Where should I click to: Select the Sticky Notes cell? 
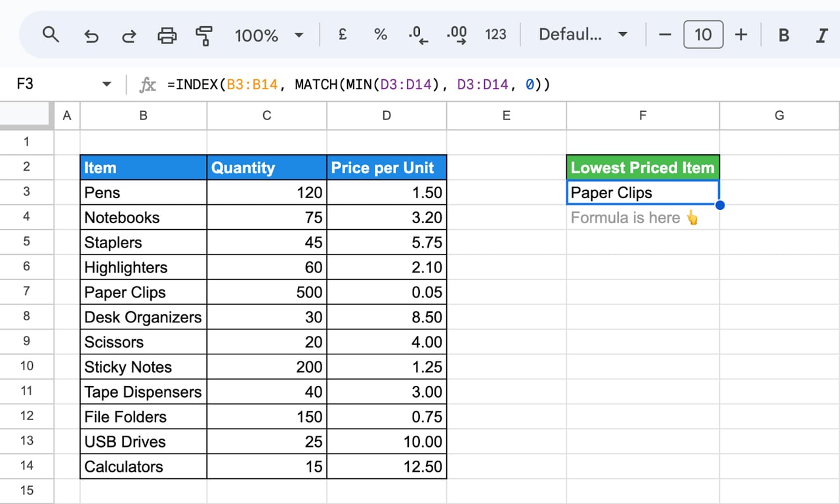tap(143, 367)
